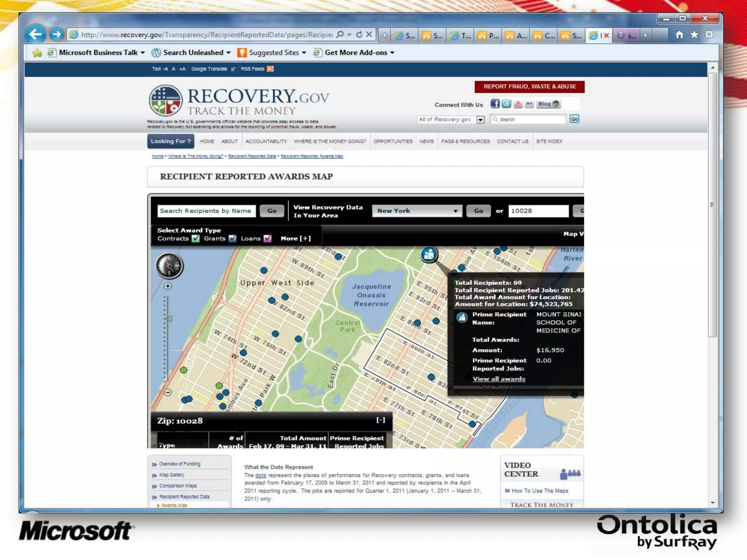Expand More [+] award types
Viewport: 747px width, 560px height.
pyautogui.click(x=295, y=238)
